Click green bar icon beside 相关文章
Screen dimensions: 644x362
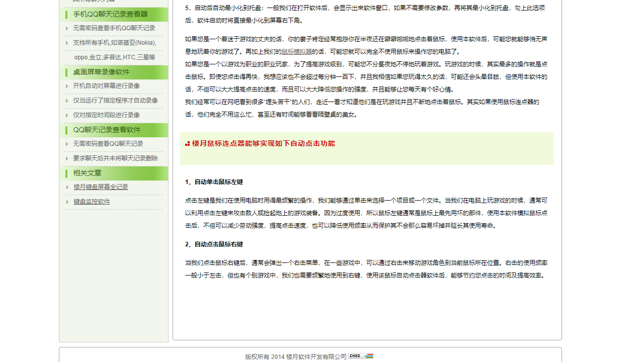pos(66,173)
